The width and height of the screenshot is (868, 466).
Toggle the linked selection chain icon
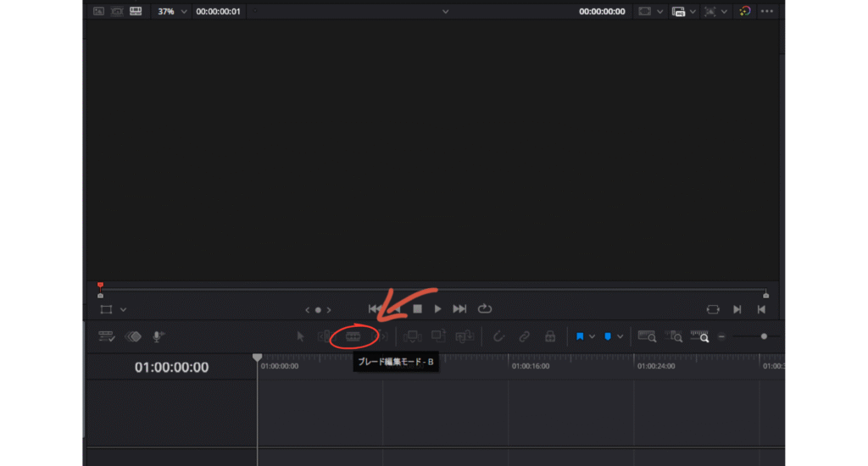(524, 336)
